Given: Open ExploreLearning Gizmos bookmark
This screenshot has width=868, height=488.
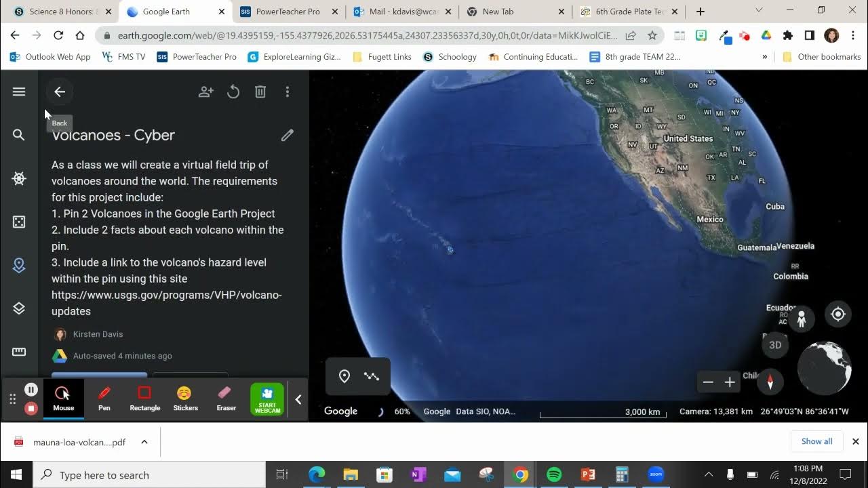Looking at the screenshot, I should 294,57.
